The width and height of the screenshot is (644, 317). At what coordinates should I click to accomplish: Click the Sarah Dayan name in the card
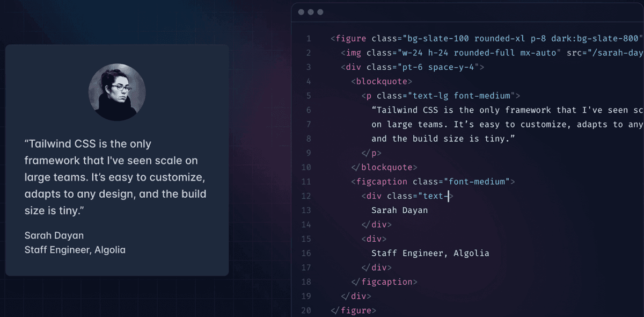coord(54,235)
